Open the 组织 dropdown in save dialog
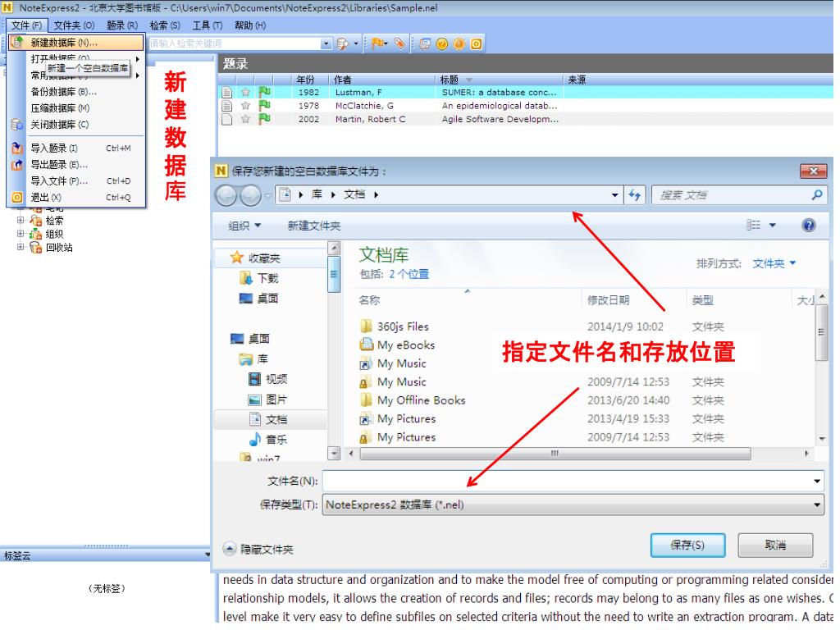This screenshot has height=630, width=840. pyautogui.click(x=244, y=226)
